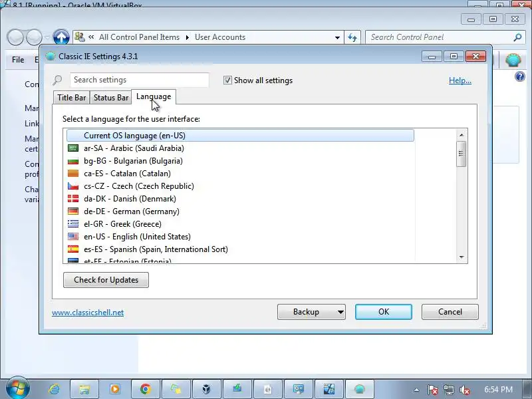Screen dimensions: 532x399
Task: Maximize the Classic IE Settings dialog
Action: 454,57
